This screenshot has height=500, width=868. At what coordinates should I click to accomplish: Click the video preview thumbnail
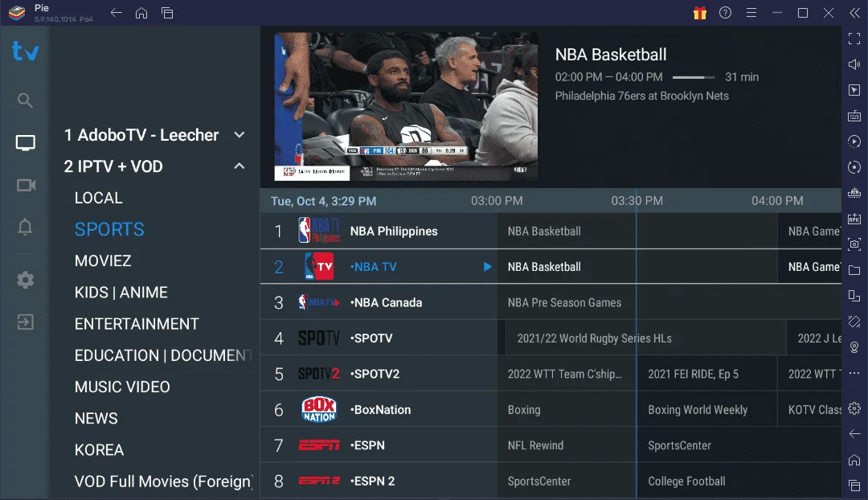point(406,106)
